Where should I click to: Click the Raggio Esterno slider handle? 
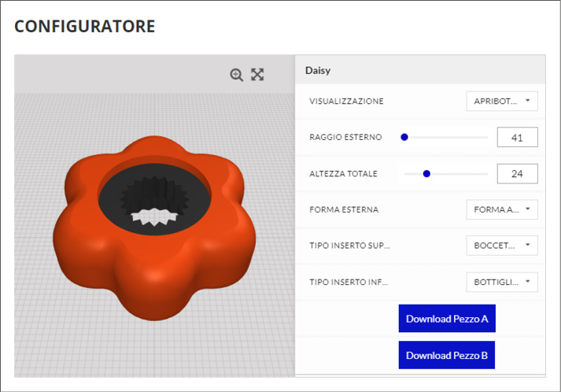tap(404, 137)
